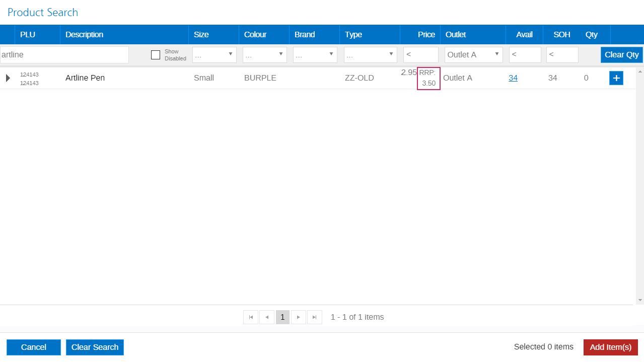The height and width of the screenshot is (362, 644).
Task: Click the BURPLE colour cell
Action: click(260, 78)
